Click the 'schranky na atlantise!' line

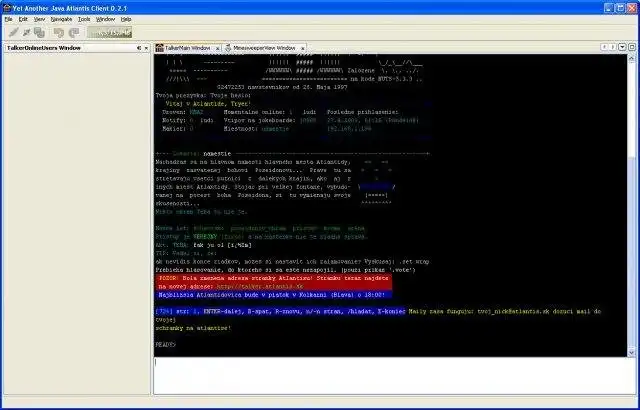pos(193,328)
